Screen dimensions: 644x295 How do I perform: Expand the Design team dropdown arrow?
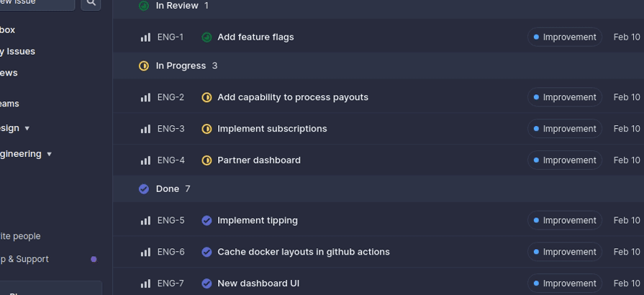(27, 129)
